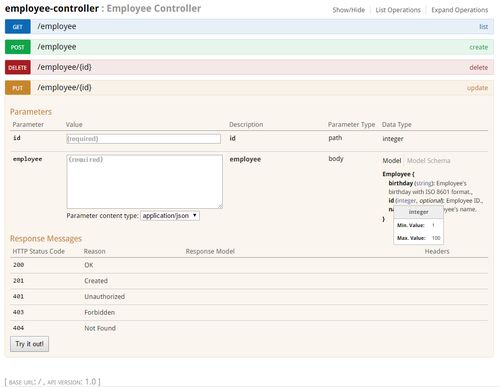Click the 200 status code cell
The width and height of the screenshot is (500, 387).
18,265
